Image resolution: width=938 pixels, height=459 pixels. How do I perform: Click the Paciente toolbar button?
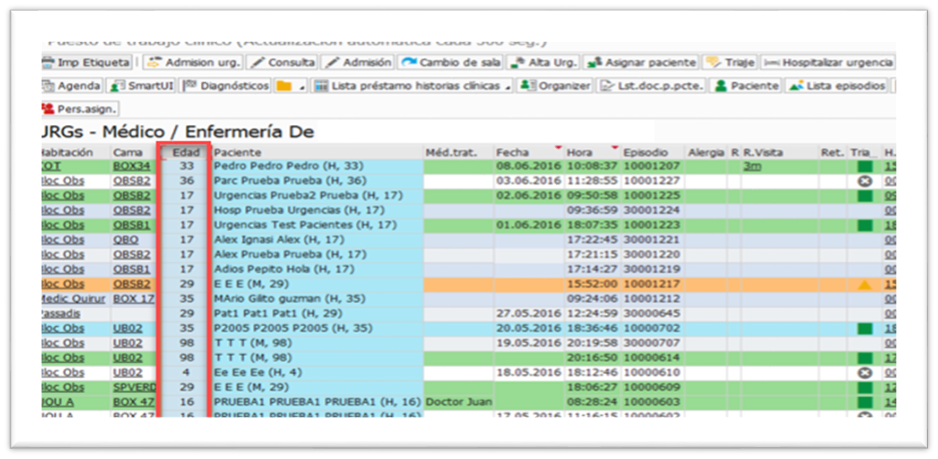click(745, 86)
